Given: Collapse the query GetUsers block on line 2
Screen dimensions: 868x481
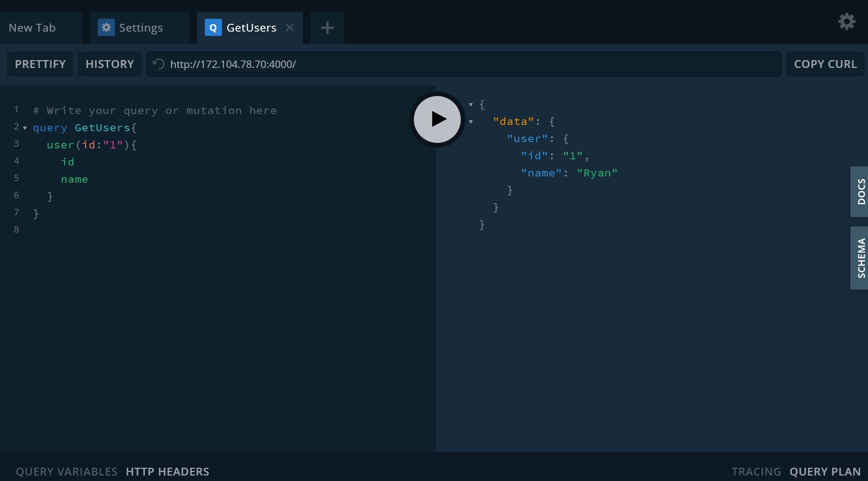Looking at the screenshot, I should click(x=25, y=128).
